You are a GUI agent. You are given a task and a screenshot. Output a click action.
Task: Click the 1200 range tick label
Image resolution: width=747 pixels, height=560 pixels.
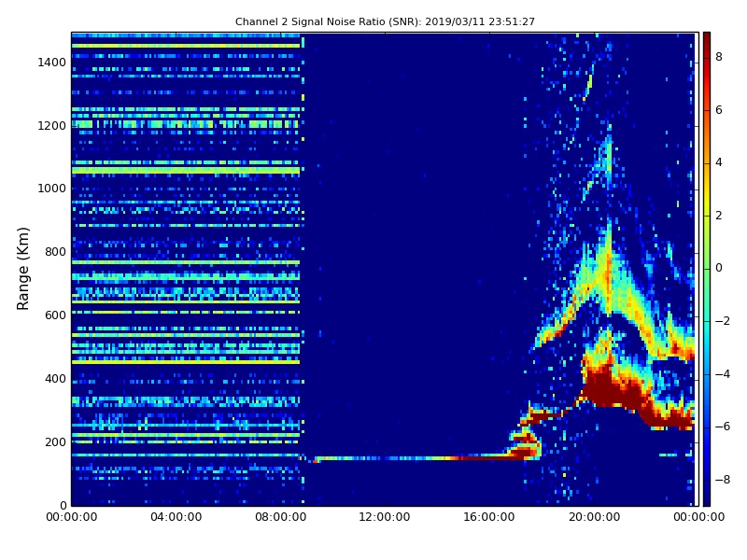click(x=52, y=125)
